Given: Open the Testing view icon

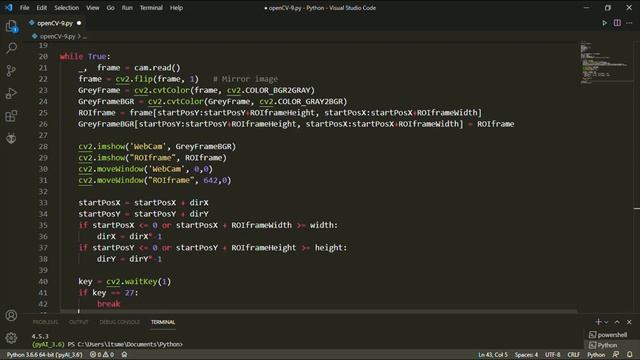Looking at the screenshot, I should pos(11,138).
